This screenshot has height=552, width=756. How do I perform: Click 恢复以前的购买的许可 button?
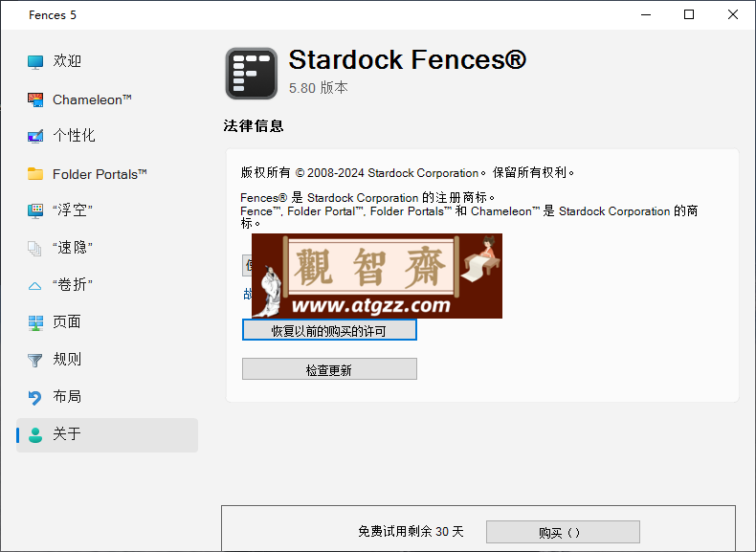click(329, 330)
